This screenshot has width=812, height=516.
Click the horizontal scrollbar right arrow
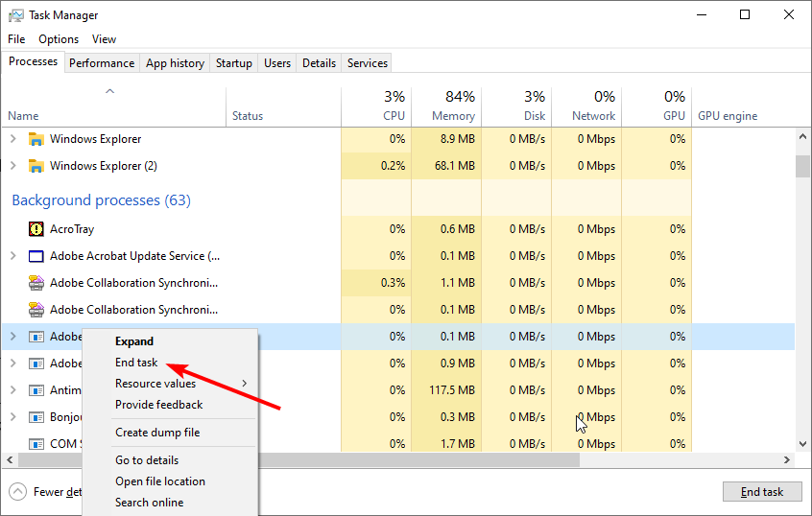pos(787,459)
